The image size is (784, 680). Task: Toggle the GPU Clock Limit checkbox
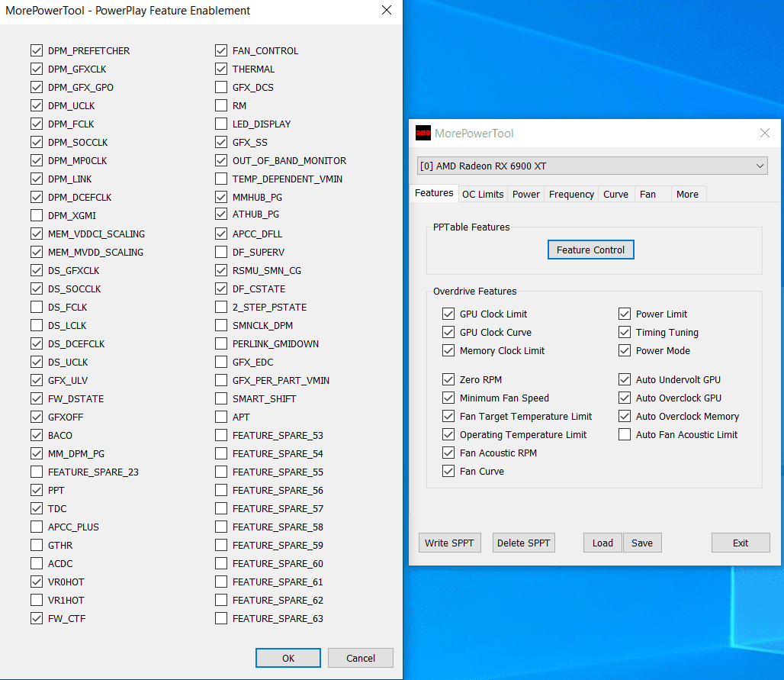(x=448, y=314)
